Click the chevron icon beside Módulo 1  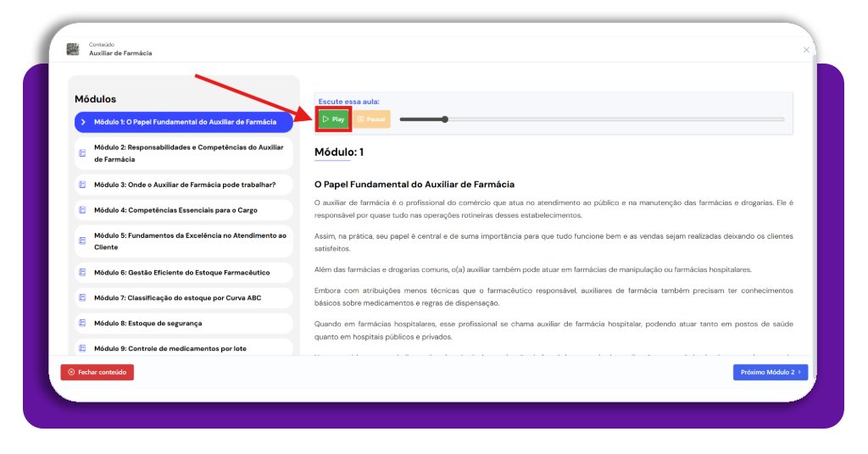[x=83, y=122]
